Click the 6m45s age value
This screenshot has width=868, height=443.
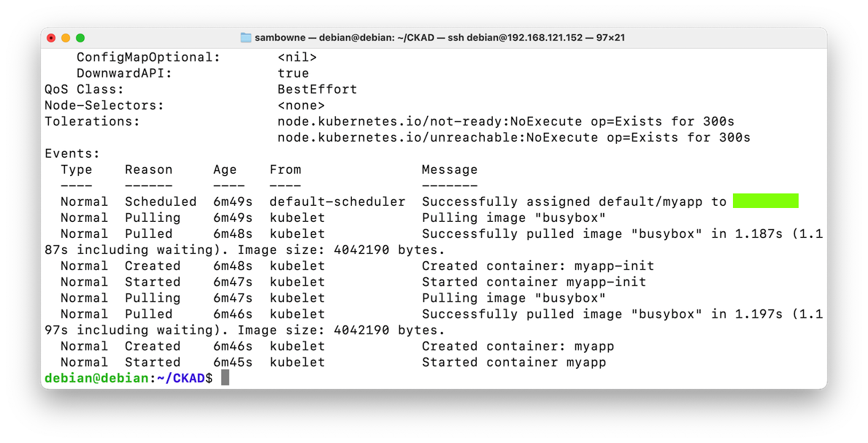[232, 362]
